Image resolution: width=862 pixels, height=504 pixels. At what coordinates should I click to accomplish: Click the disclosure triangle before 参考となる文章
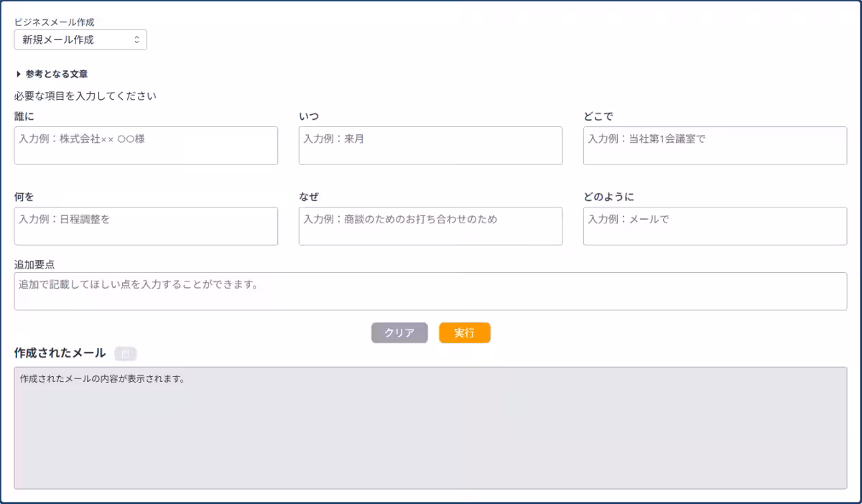click(x=18, y=73)
